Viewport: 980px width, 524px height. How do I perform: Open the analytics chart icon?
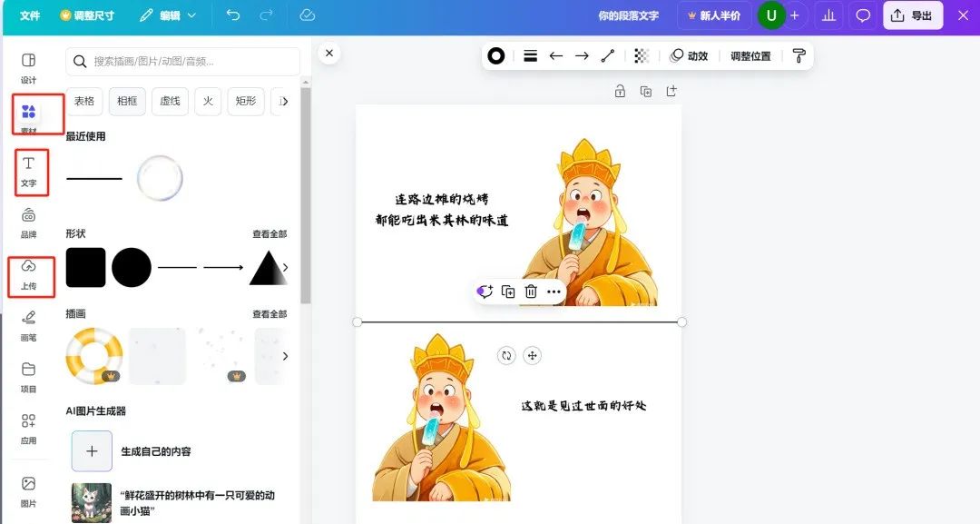(x=828, y=15)
